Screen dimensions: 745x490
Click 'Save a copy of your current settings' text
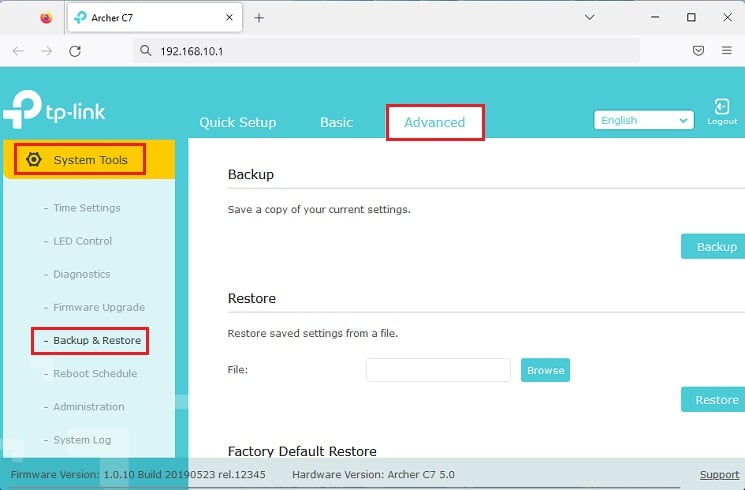(319, 210)
